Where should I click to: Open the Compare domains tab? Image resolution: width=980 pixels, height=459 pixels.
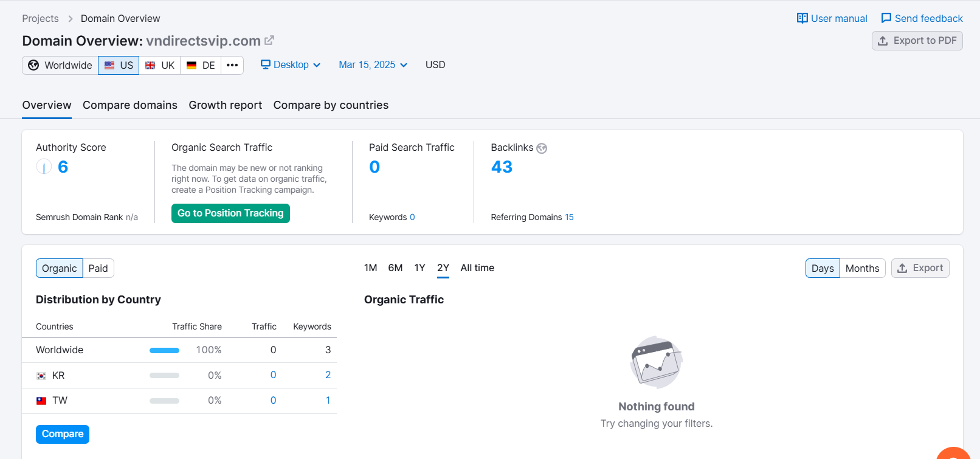tap(130, 105)
